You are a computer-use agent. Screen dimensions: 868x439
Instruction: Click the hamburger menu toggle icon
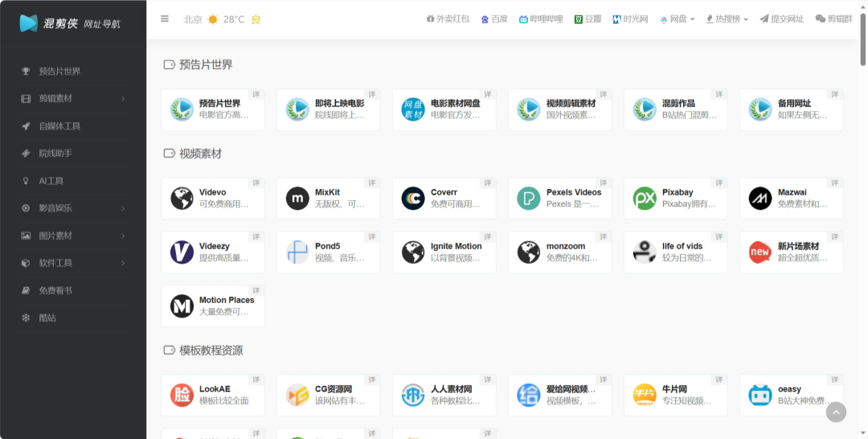(x=165, y=18)
